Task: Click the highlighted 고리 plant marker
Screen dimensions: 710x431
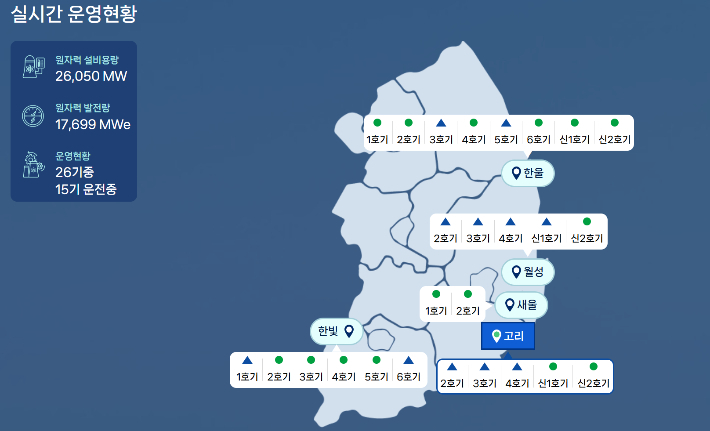Action: [x=508, y=336]
